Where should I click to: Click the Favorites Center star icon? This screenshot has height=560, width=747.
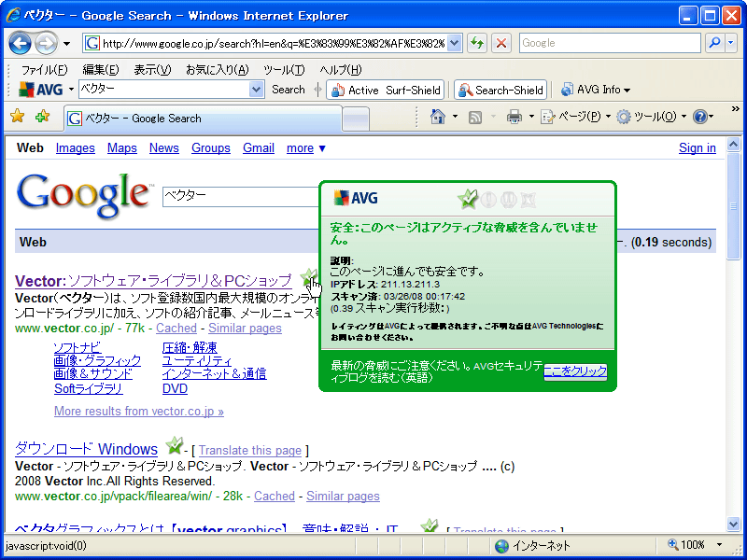[x=18, y=116]
